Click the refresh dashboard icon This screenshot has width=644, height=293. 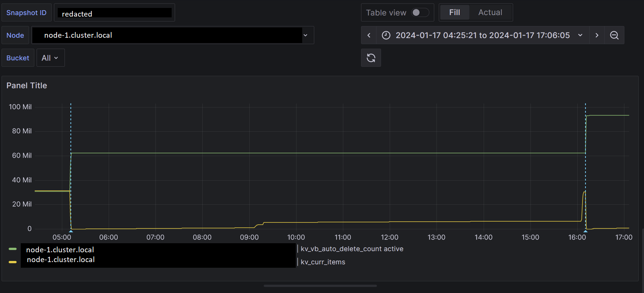tap(371, 58)
